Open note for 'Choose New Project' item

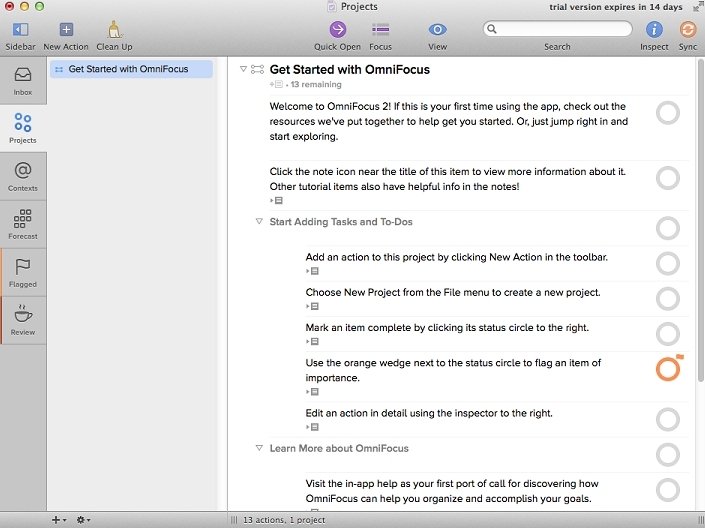pyautogui.click(x=312, y=306)
